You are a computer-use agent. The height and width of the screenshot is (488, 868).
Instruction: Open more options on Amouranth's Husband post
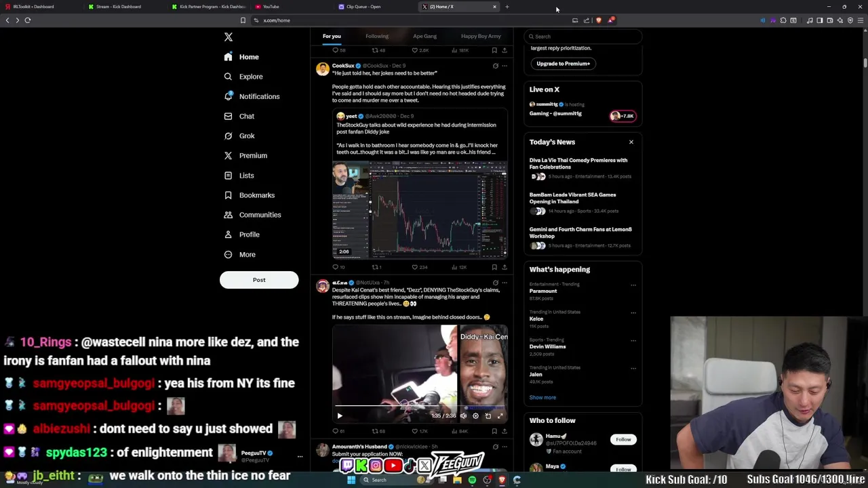coord(504,447)
